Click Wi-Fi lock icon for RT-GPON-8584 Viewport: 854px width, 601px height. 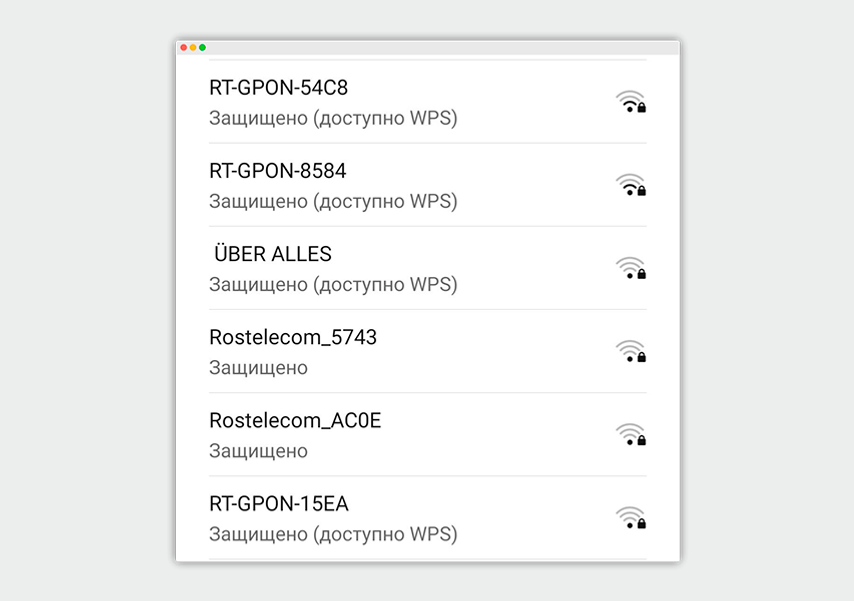(631, 185)
